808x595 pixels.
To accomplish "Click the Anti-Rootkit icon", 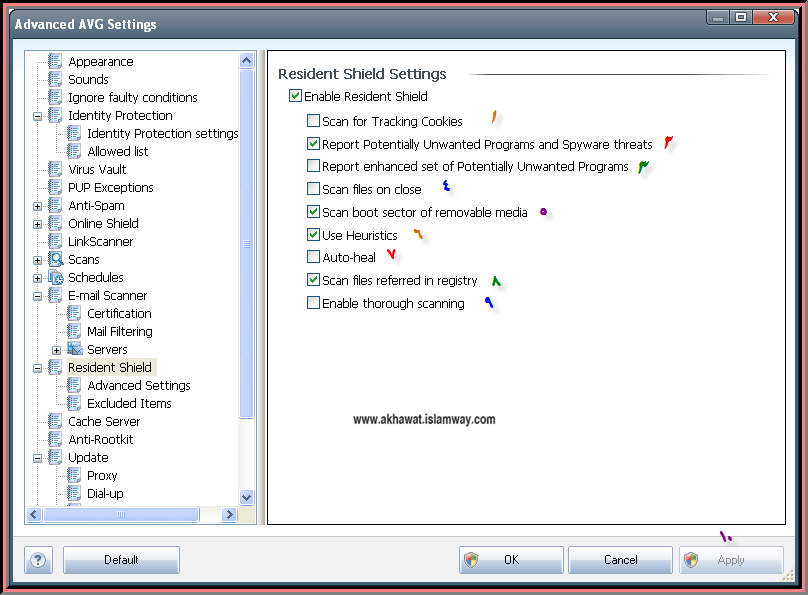I will [55, 439].
